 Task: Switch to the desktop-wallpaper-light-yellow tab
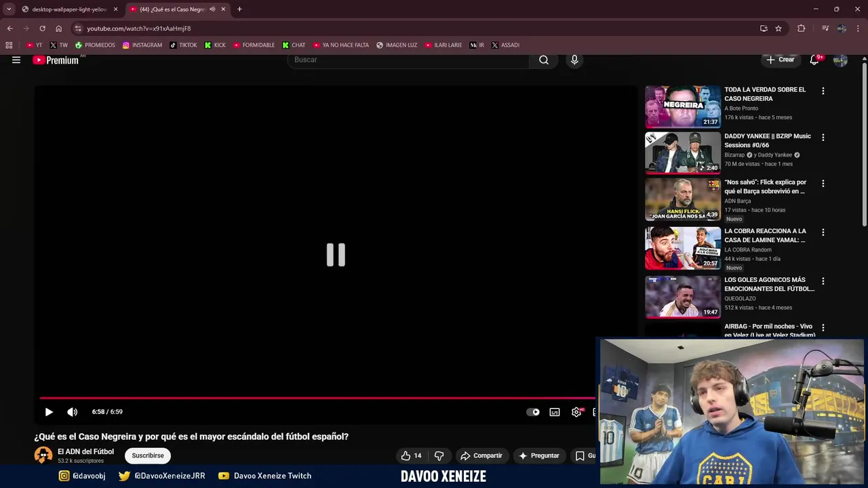pos(68,9)
